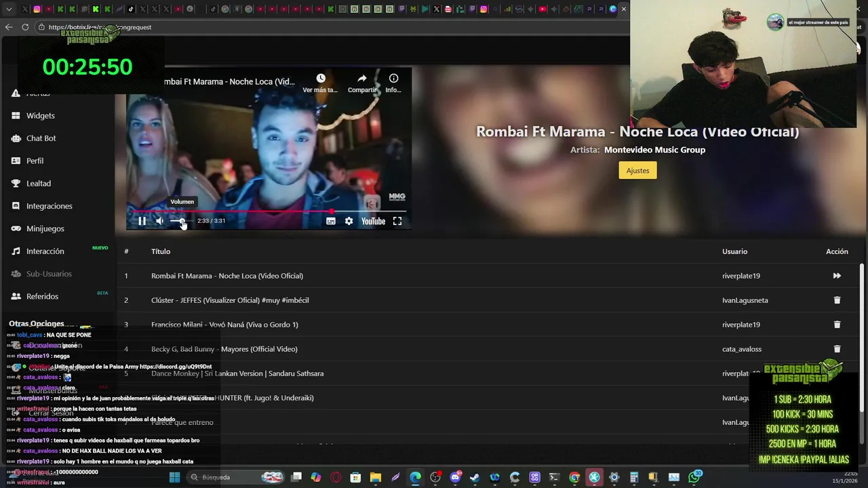Select row Rombai Ft Marama - Noche Loca
The image size is (868, 488).
(488, 276)
